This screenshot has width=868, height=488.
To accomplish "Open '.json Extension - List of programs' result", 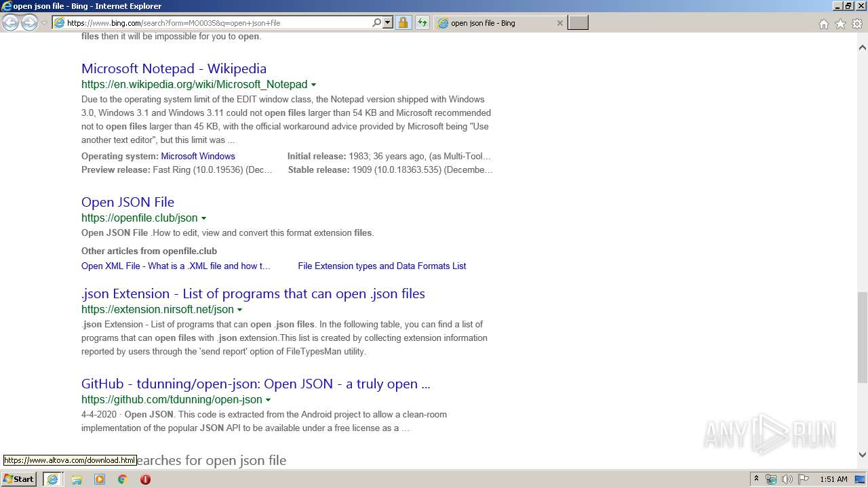I will click(x=253, y=293).
